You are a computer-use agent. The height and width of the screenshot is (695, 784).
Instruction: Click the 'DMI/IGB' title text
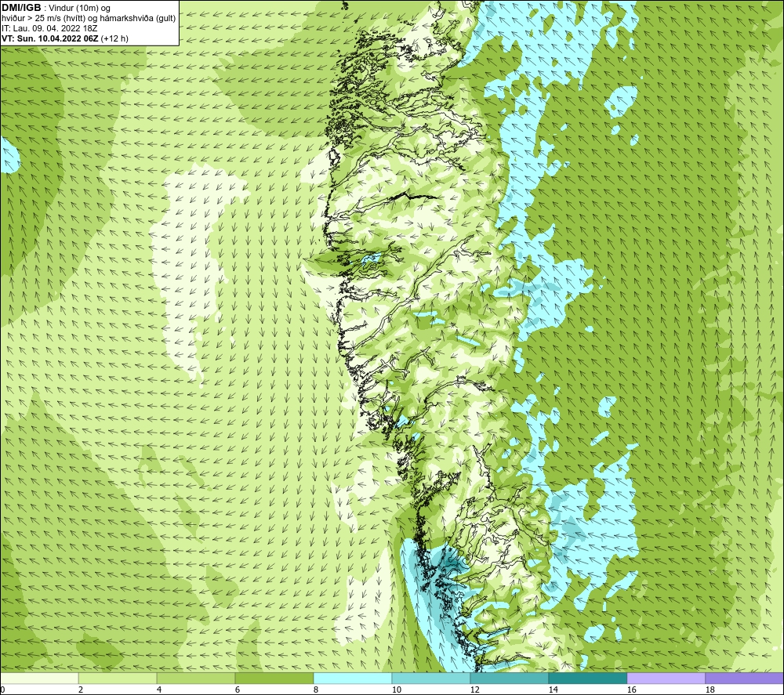tap(21, 8)
